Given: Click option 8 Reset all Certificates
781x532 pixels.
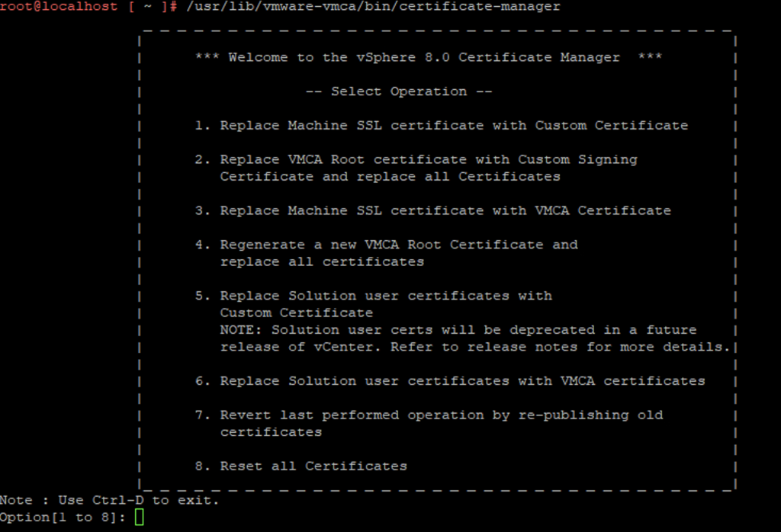Looking at the screenshot, I should 301,466.
